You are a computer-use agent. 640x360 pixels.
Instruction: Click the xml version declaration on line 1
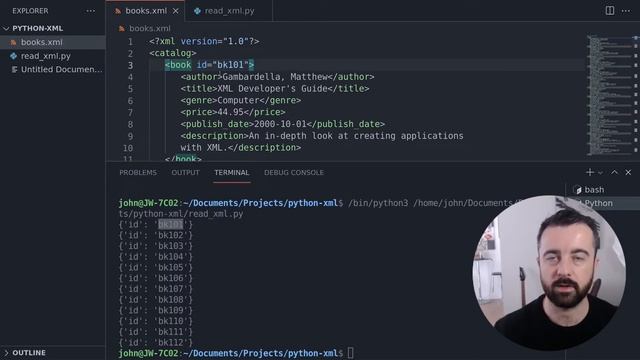tap(204, 42)
